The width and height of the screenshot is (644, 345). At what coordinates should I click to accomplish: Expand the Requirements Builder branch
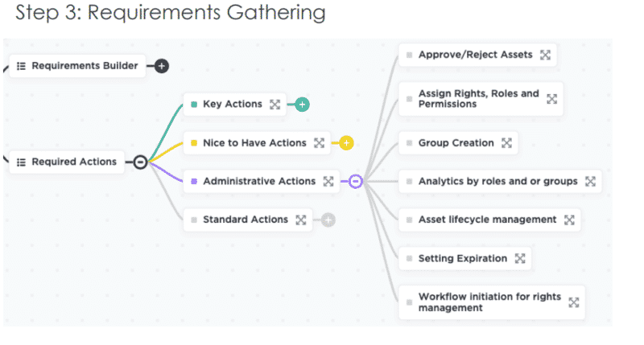pyautogui.click(x=161, y=65)
